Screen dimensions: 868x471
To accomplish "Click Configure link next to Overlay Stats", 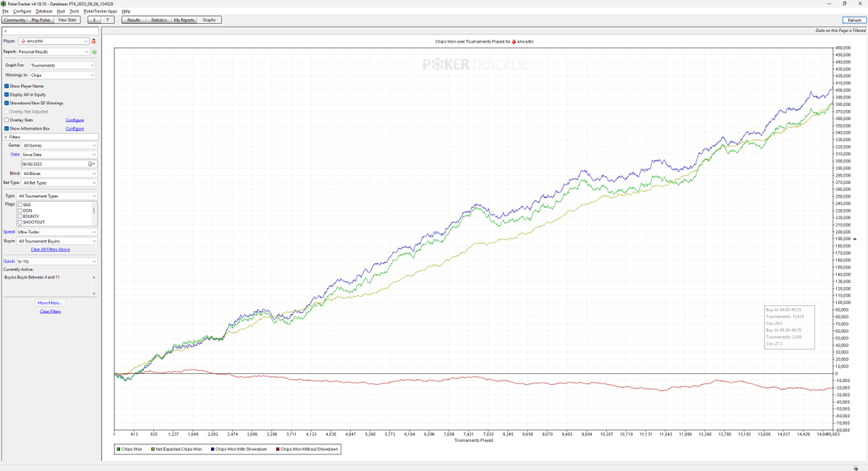I will [75, 120].
